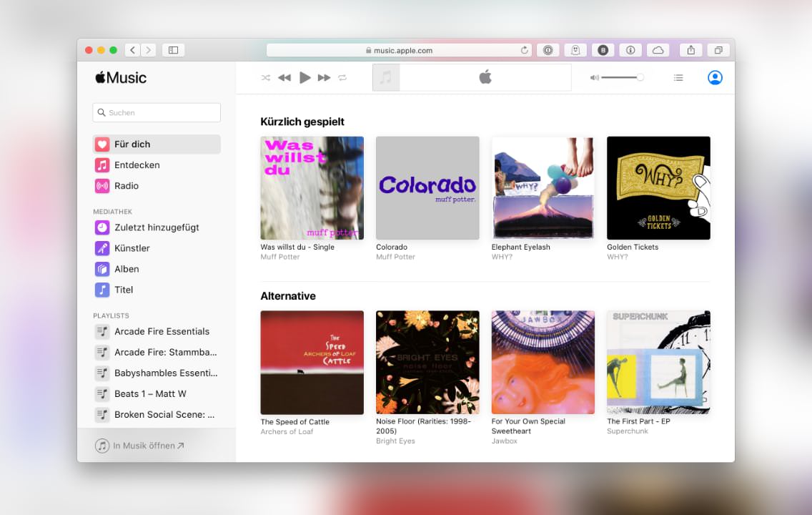Image resolution: width=812 pixels, height=515 pixels.
Task: Open Golden Tickets album cover
Action: (x=658, y=188)
